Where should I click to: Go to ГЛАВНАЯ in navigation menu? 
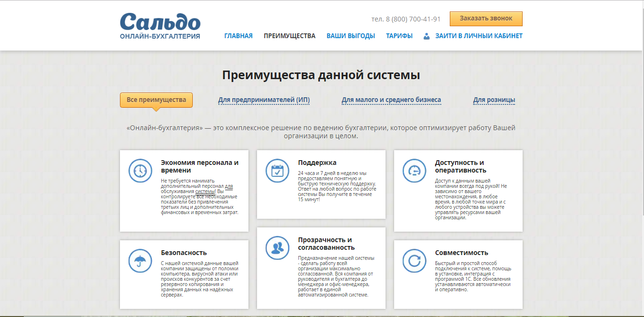tap(238, 36)
